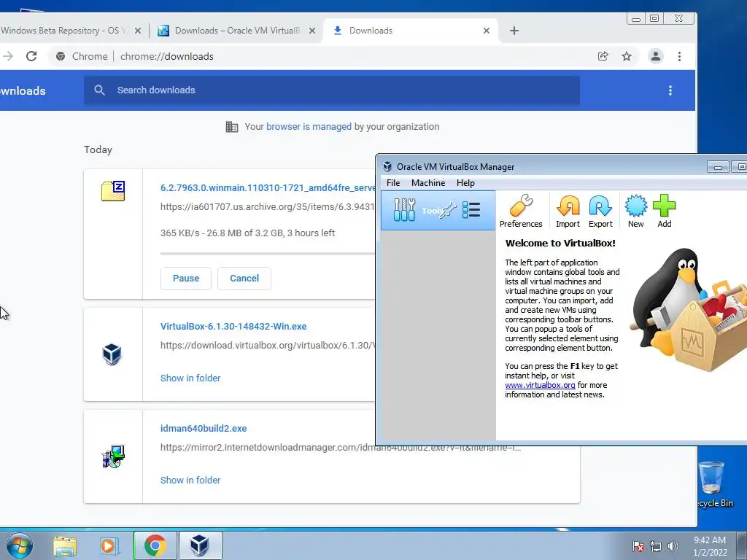Screen dimensions: 747x560
Task: Click the Import appliance icon
Action: pos(568,211)
